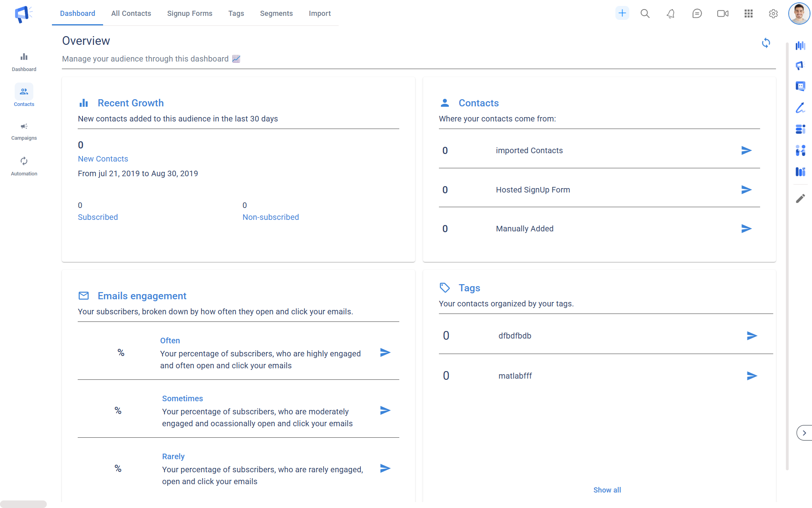Switch to the All Contacts tab
The height and width of the screenshot is (508, 812).
tap(131, 13)
